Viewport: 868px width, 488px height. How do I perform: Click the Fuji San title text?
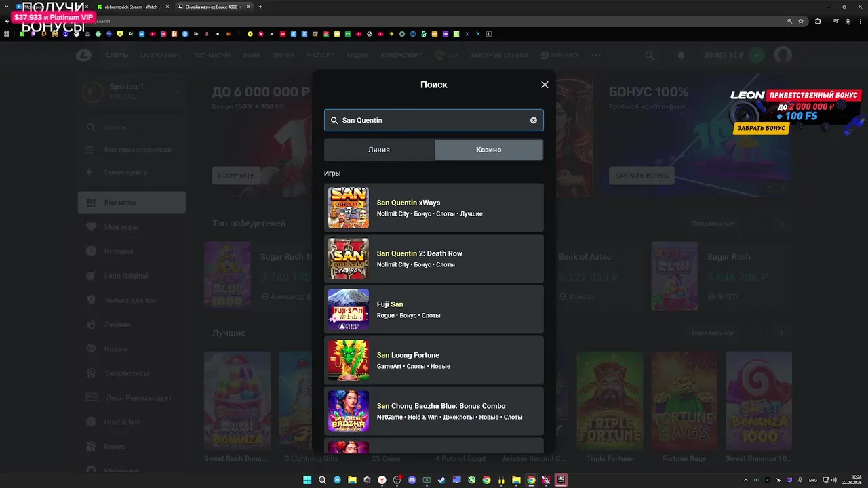390,304
